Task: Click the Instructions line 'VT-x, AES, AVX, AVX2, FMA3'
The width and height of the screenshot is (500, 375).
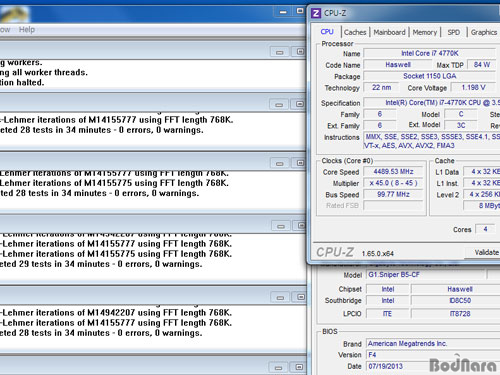Action: pyautogui.click(x=409, y=145)
